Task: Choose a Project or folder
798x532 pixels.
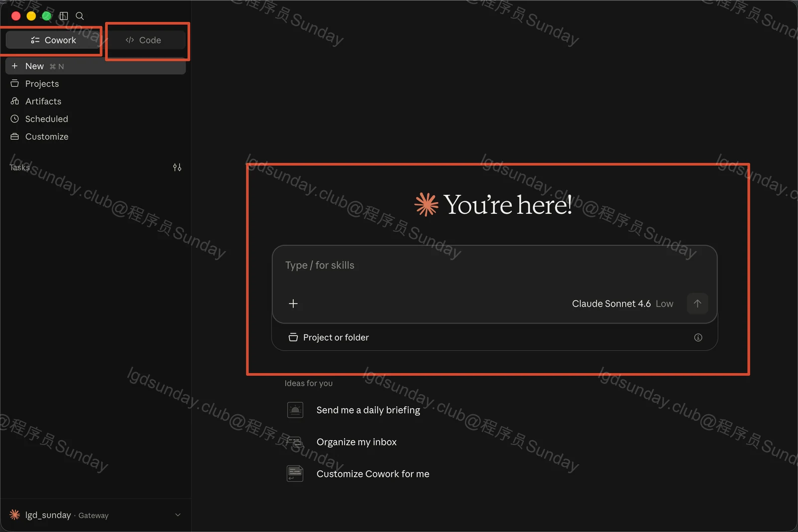Action: tap(329, 338)
